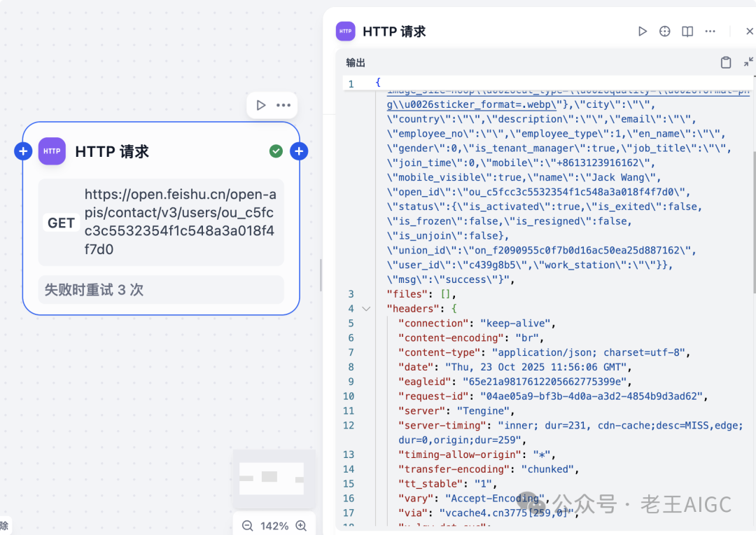
Task: Run the HTTP node via canvas play button
Action: click(261, 105)
